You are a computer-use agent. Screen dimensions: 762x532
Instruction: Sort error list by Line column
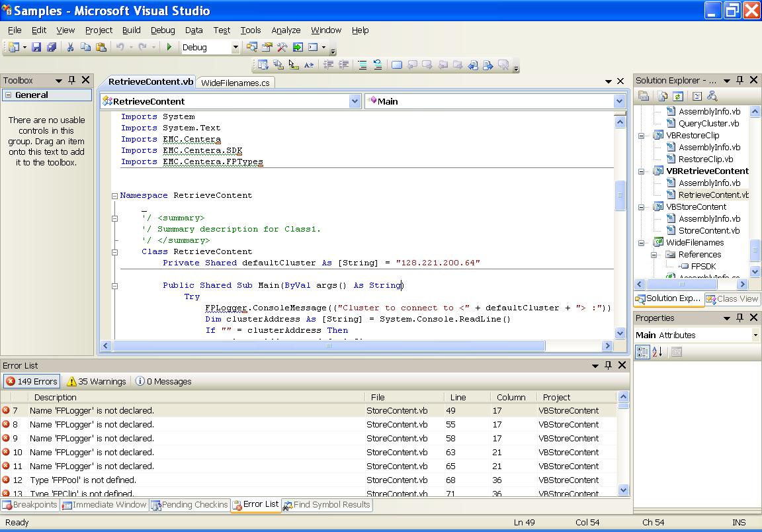coord(466,397)
